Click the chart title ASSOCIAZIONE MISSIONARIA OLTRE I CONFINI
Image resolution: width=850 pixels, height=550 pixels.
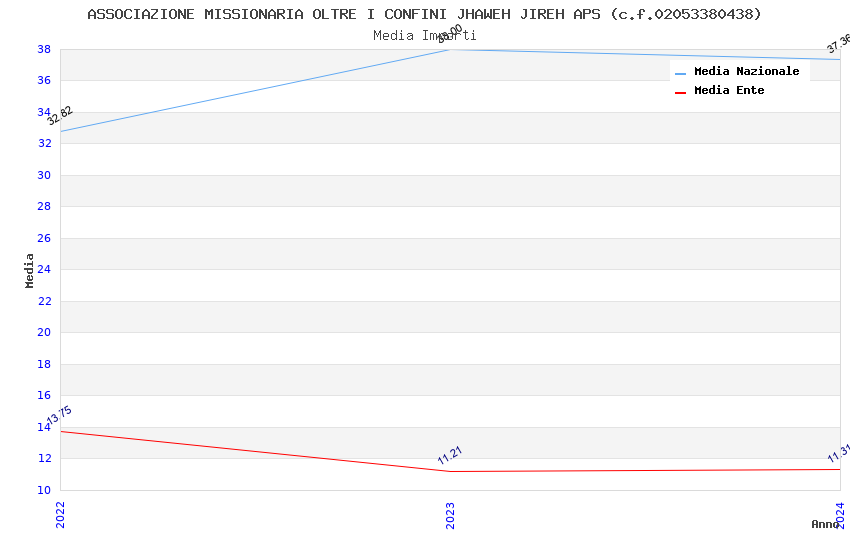pos(424,14)
